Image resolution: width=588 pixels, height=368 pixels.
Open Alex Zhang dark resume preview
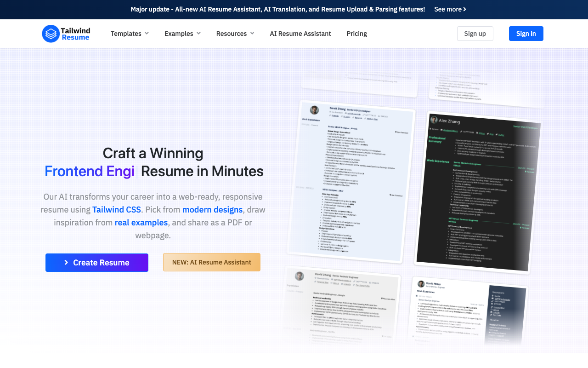[x=478, y=192]
